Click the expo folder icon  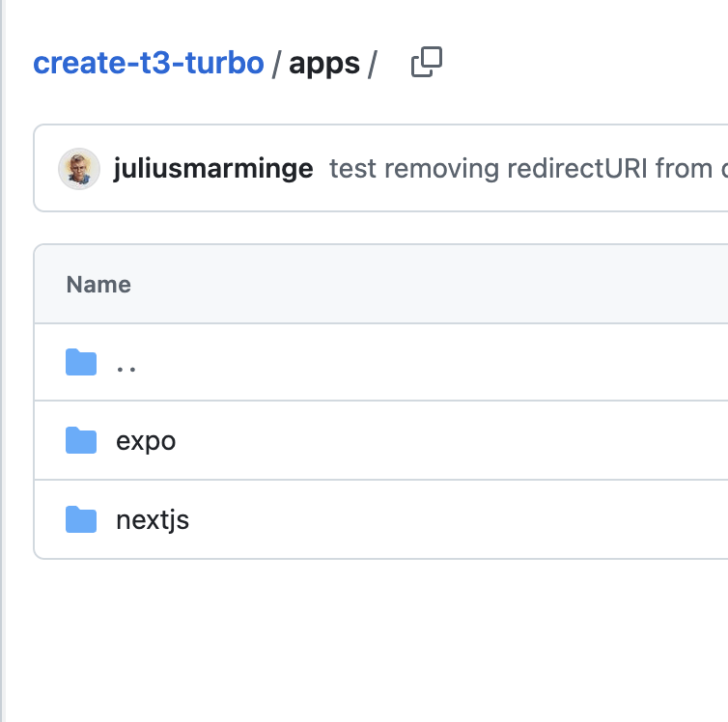point(81,440)
